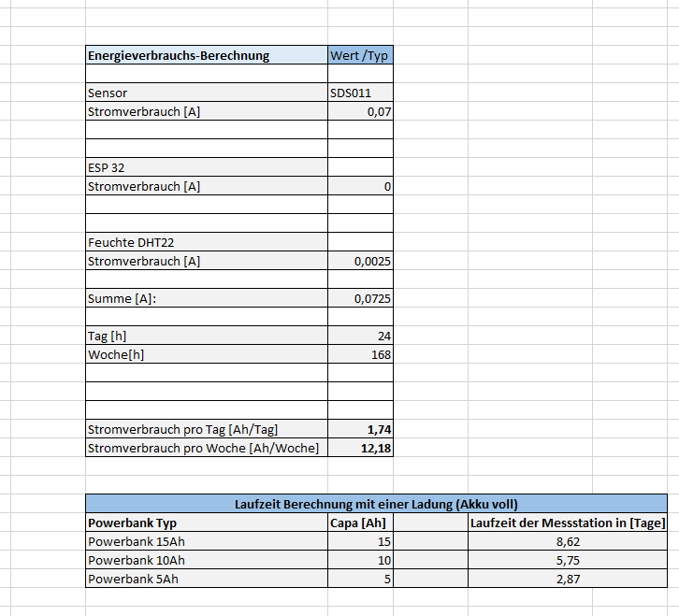Click the ESP 32 Stromverbrauch value 0
Image resolution: width=679 pixels, height=616 pixels.
tap(360, 186)
